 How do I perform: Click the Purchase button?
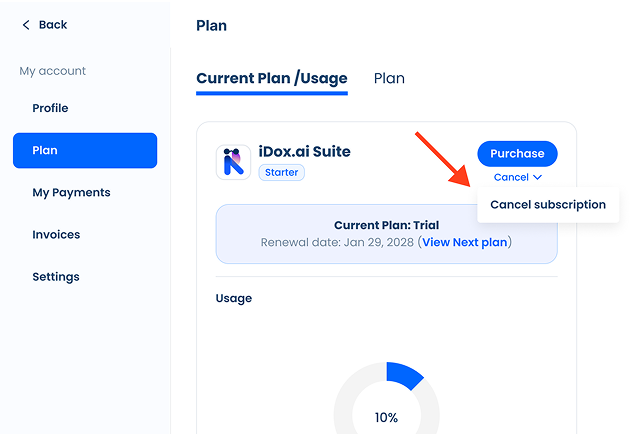517,154
